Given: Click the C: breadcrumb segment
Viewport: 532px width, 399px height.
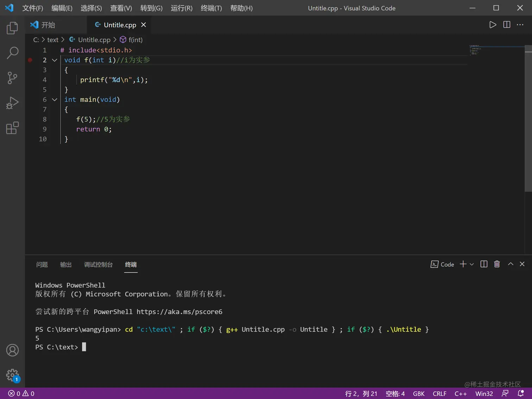Looking at the screenshot, I should 36,40.
